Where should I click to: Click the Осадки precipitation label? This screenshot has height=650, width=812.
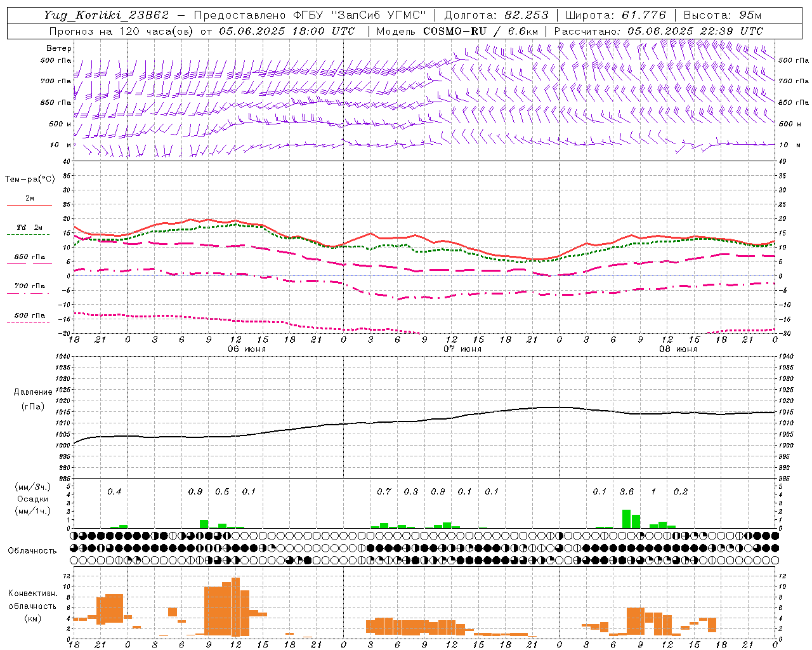coord(33,499)
